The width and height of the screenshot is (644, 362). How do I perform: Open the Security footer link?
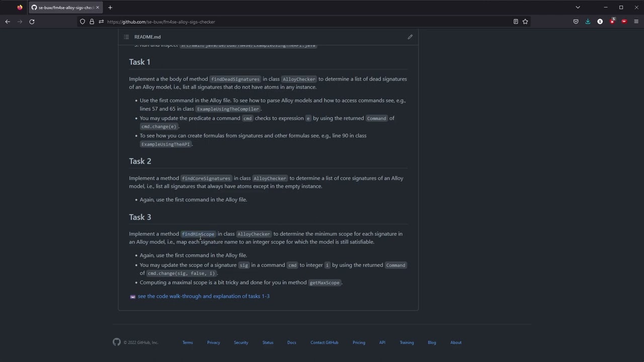tap(241, 342)
